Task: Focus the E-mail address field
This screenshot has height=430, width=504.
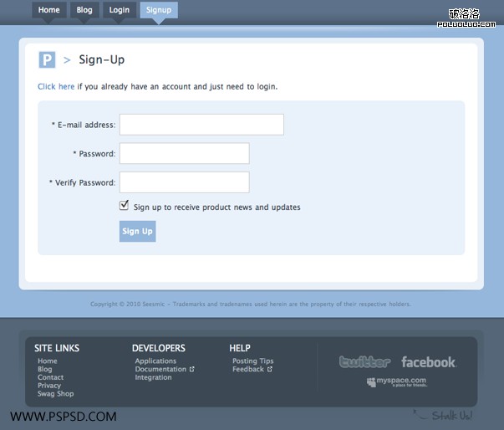Action: click(x=201, y=125)
